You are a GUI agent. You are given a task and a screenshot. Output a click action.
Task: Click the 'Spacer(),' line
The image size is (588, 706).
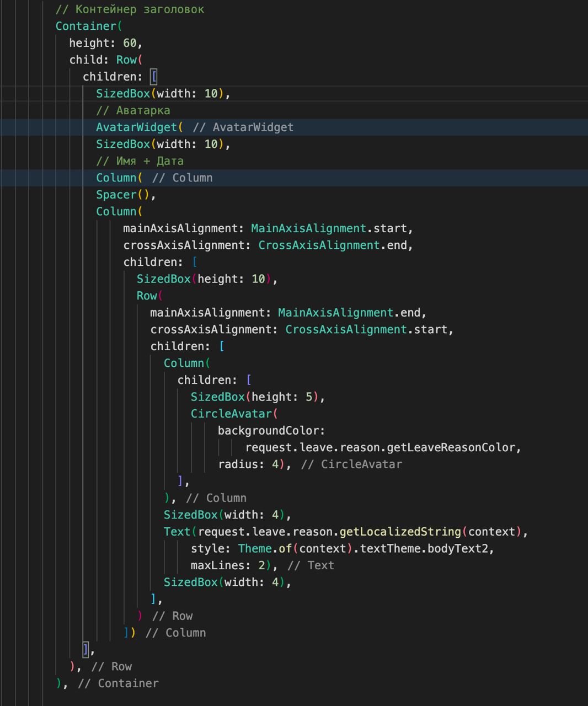coord(126,195)
